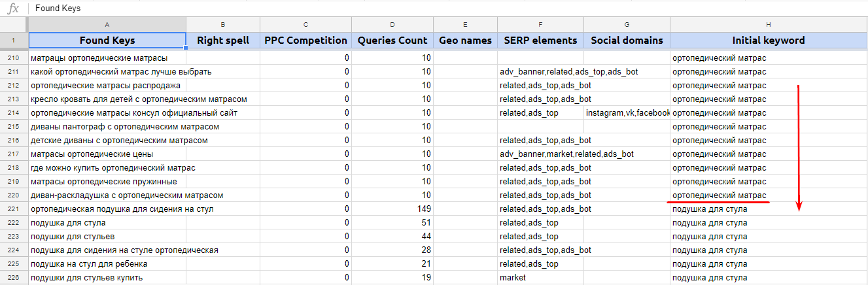Click the Initial keyword header cell

coord(769,41)
